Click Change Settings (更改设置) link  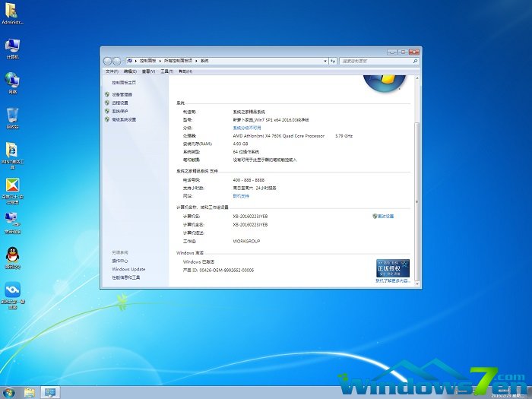point(384,216)
